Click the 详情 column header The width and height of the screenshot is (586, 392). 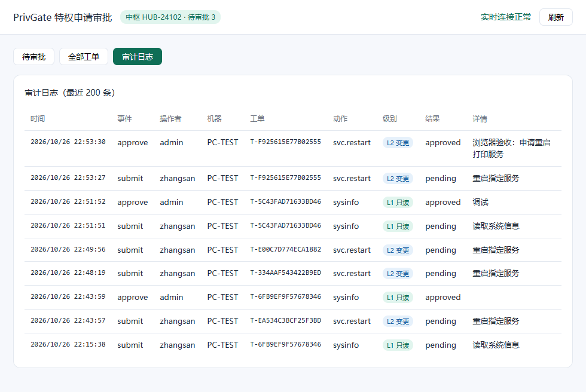coord(480,119)
